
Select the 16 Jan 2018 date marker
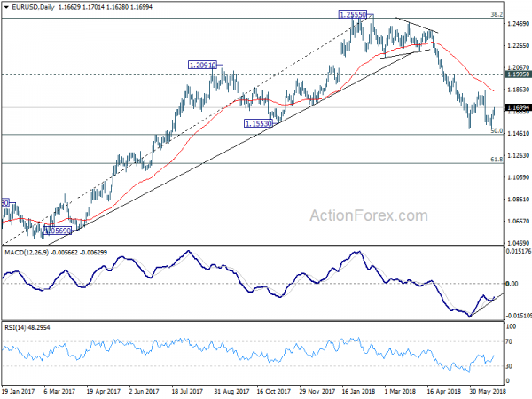click(358, 391)
